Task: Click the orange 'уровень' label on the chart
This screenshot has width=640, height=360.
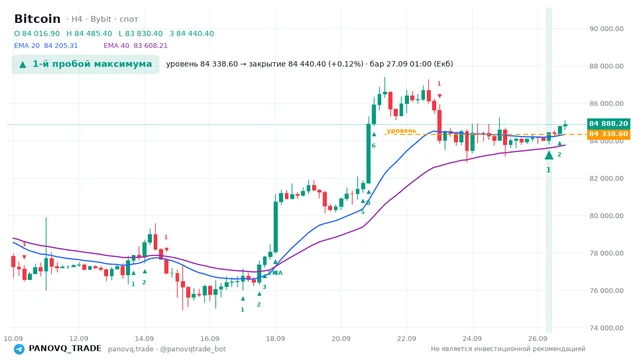Action: [401, 131]
